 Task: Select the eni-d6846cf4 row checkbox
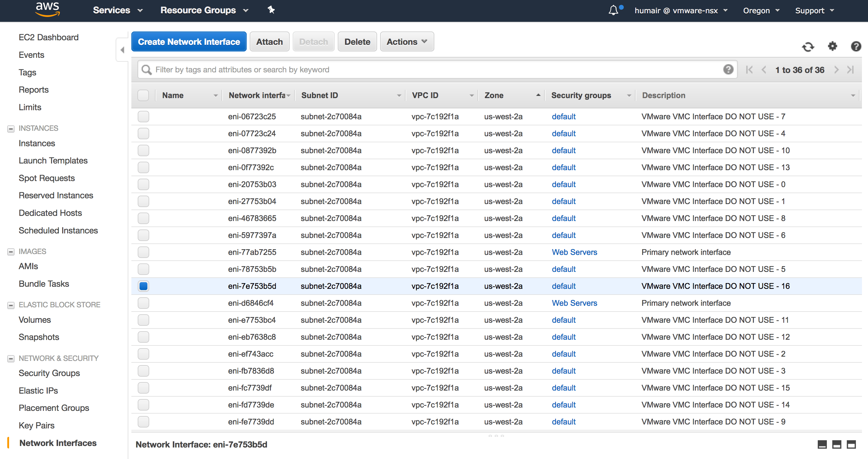143,303
